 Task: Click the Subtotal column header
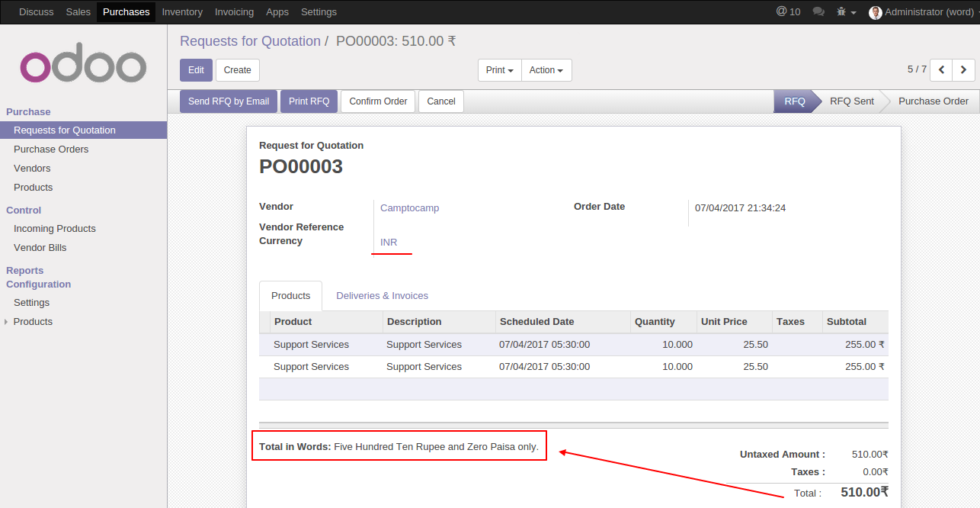[856, 322]
